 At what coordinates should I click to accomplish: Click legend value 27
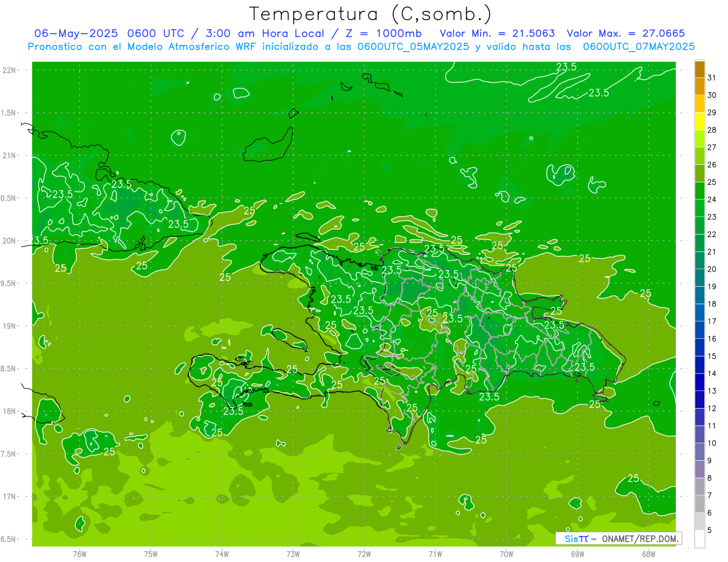[x=712, y=147]
